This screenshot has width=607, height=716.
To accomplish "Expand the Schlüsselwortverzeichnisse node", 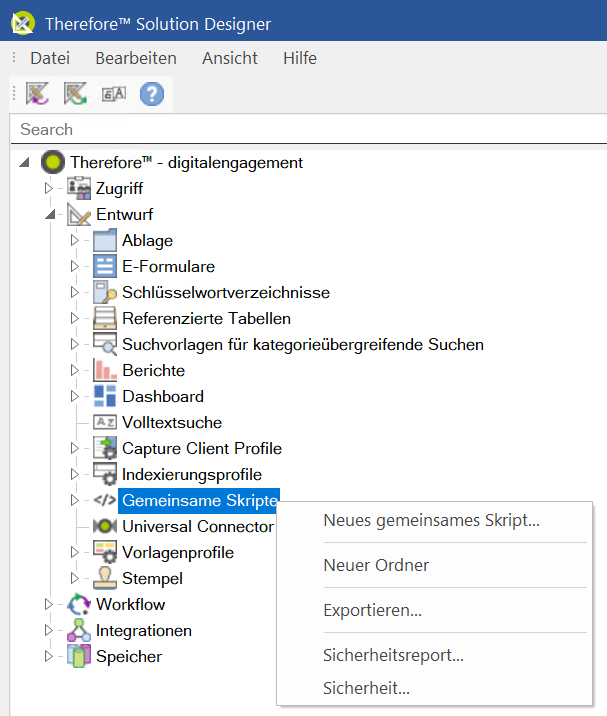I will click(x=75, y=292).
